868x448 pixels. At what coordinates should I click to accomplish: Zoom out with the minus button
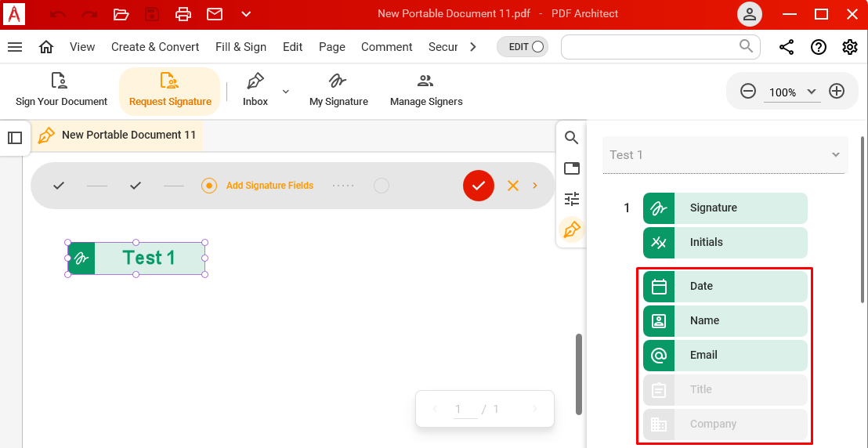tap(748, 92)
